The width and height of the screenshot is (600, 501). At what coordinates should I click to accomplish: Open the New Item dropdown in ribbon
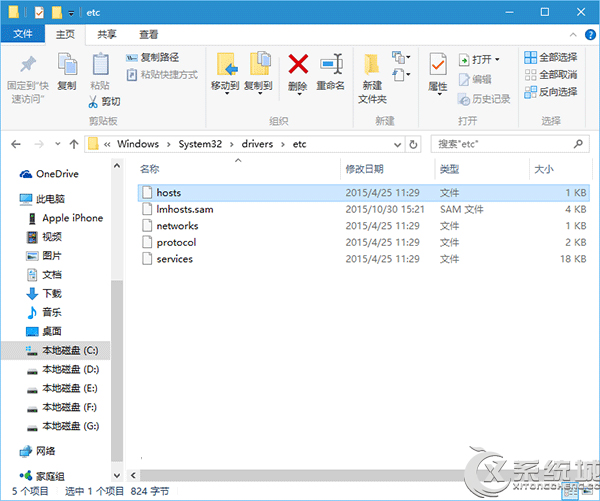click(x=401, y=57)
